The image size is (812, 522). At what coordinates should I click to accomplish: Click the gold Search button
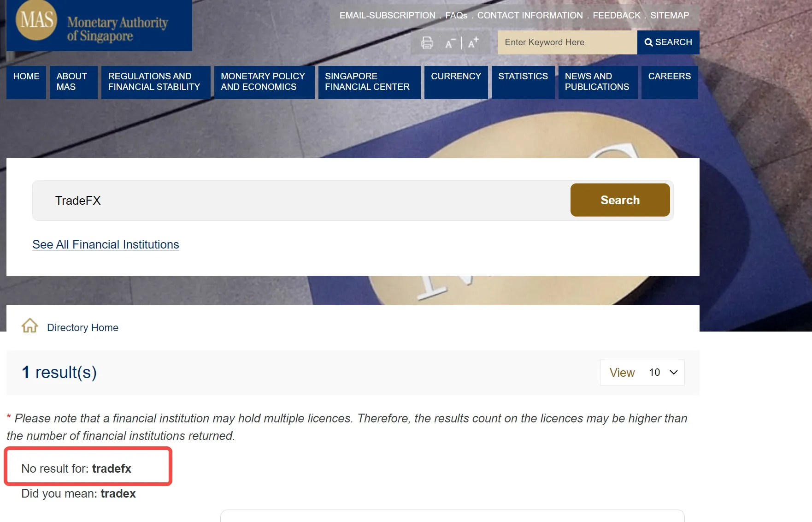click(620, 200)
